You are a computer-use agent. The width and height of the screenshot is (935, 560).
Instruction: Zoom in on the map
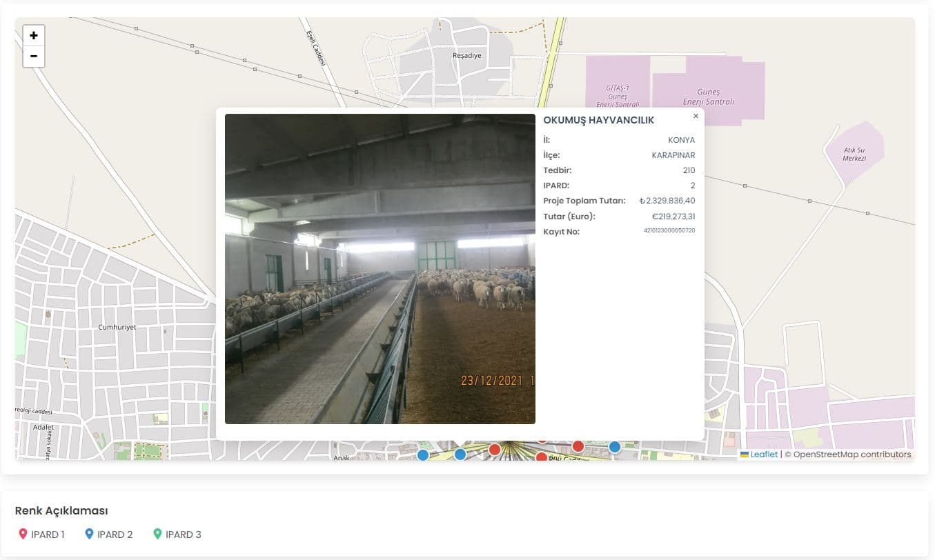33,36
